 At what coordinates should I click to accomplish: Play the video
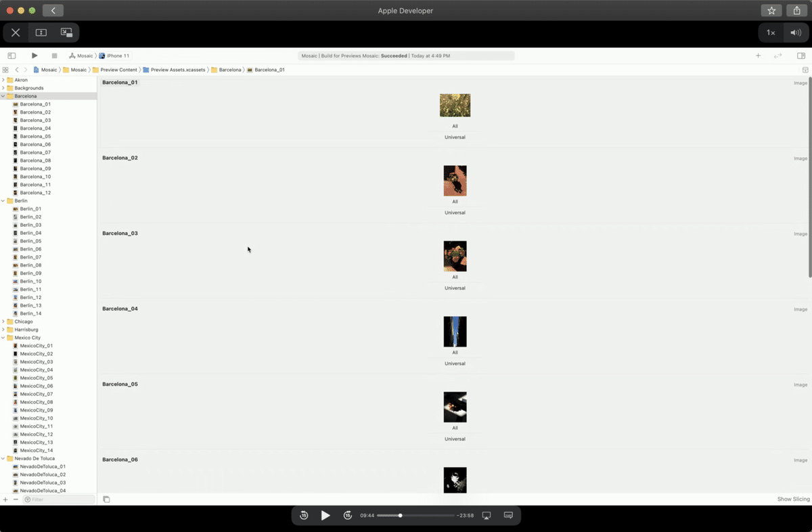pyautogui.click(x=325, y=516)
